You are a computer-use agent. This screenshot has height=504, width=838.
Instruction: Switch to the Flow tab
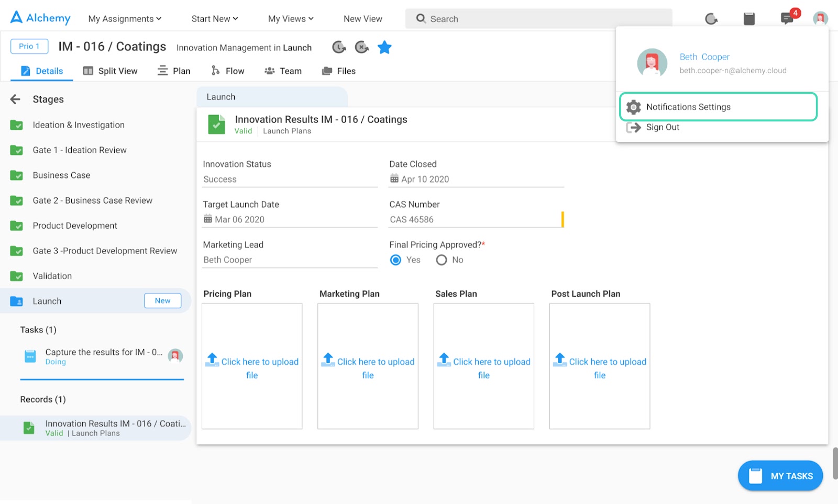227,71
